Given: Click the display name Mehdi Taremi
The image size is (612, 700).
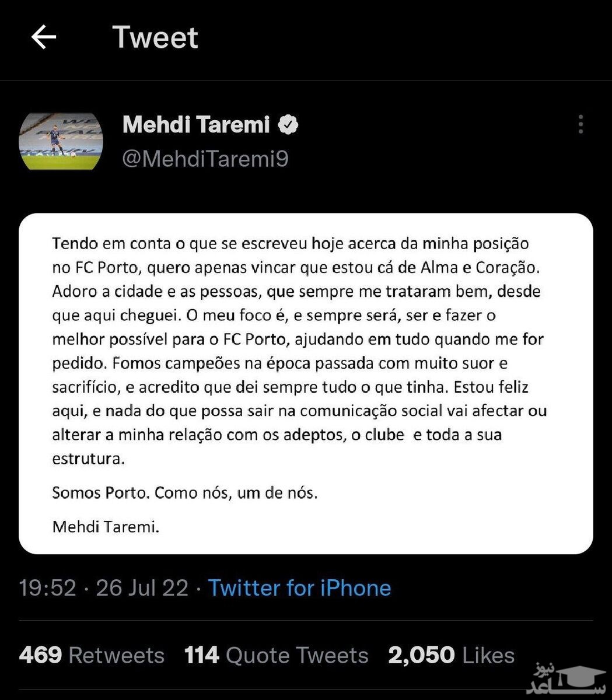Looking at the screenshot, I should pyautogui.click(x=196, y=125).
